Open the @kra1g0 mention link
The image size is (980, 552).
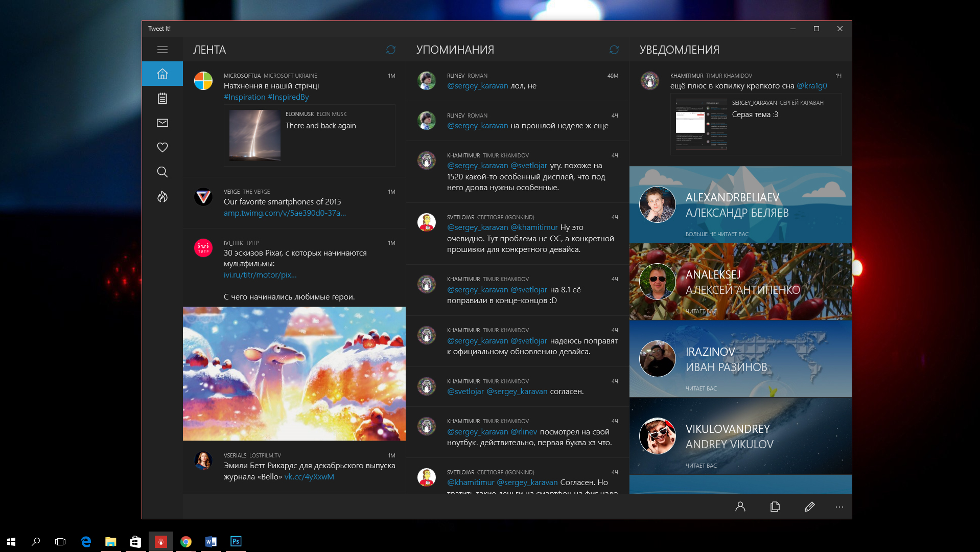click(x=812, y=86)
